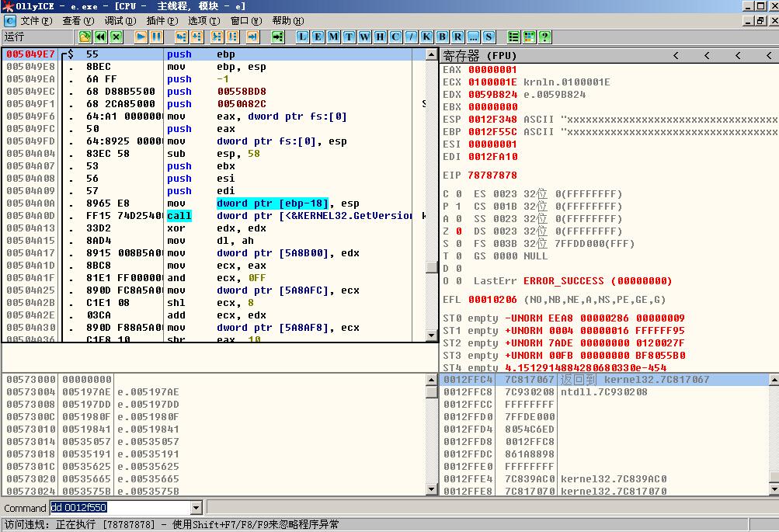
Task: Click the Pause execution toolbar icon
Action: click(156, 37)
